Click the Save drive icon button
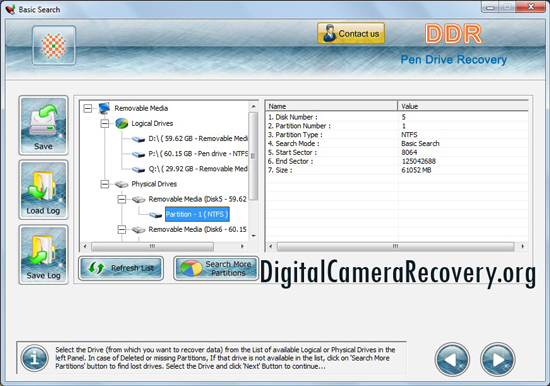The width and height of the screenshot is (550, 386). point(43,125)
